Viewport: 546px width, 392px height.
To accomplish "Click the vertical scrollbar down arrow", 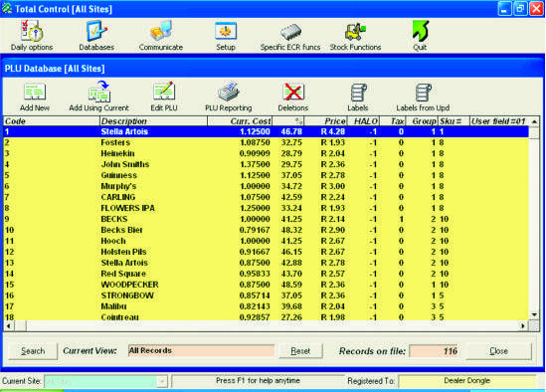I will pyautogui.click(x=534, y=314).
